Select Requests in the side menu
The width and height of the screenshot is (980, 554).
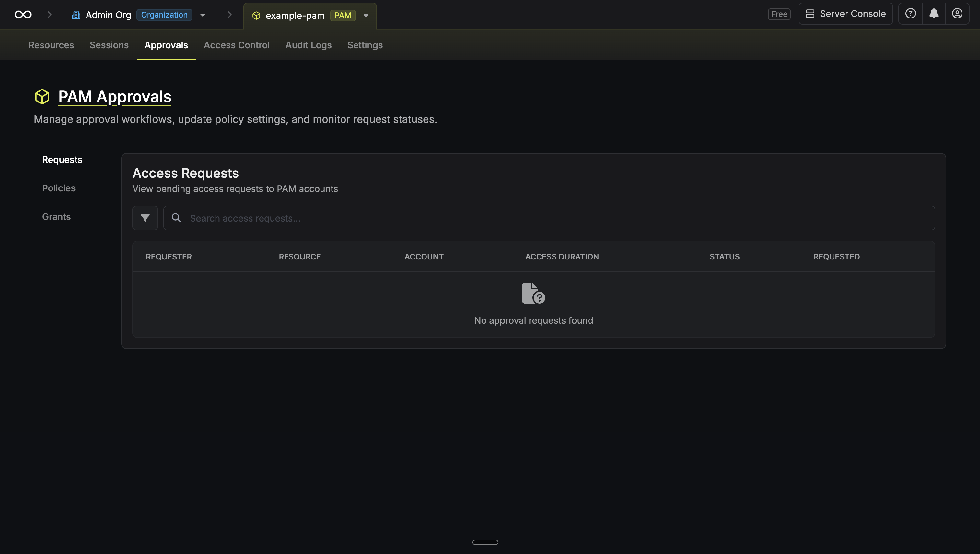click(x=62, y=160)
